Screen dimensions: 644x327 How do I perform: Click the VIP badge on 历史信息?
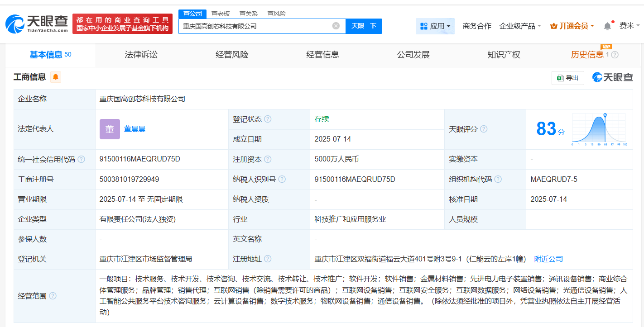tap(607, 47)
